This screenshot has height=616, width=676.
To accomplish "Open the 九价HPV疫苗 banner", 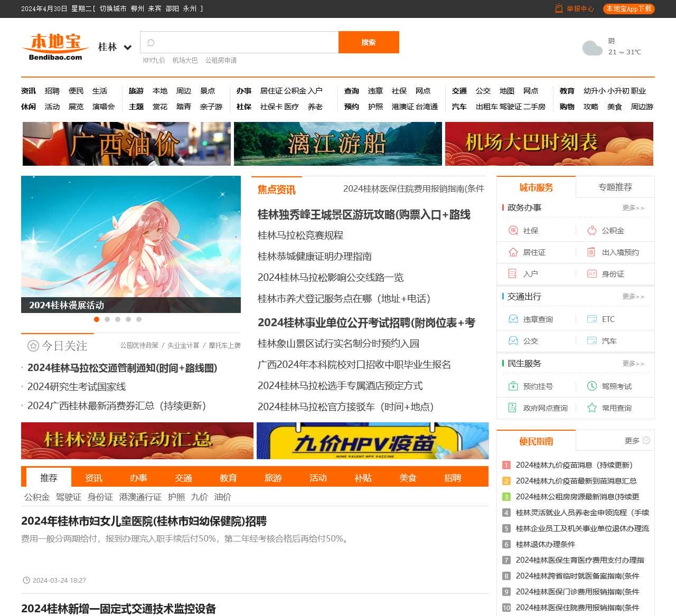I will pos(373,441).
